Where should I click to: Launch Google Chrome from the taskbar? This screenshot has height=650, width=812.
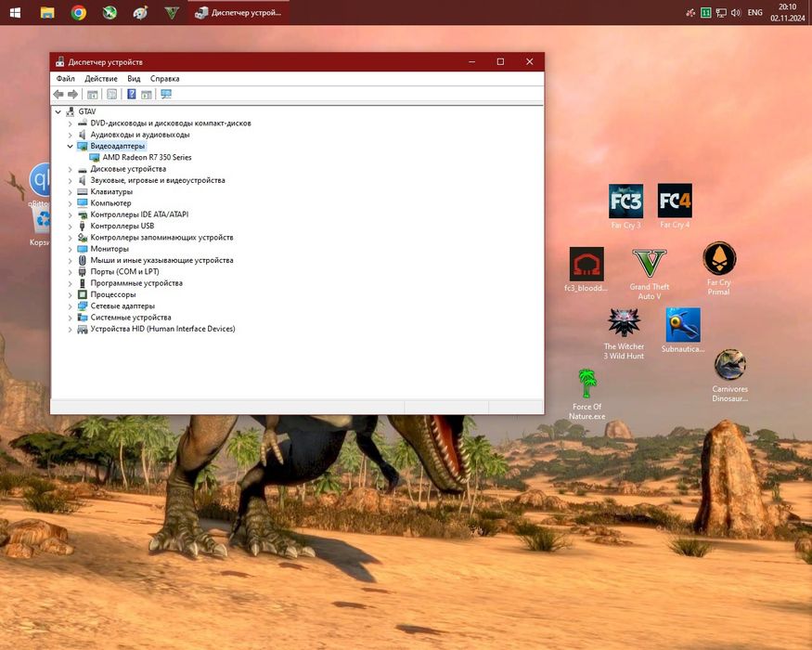79,12
